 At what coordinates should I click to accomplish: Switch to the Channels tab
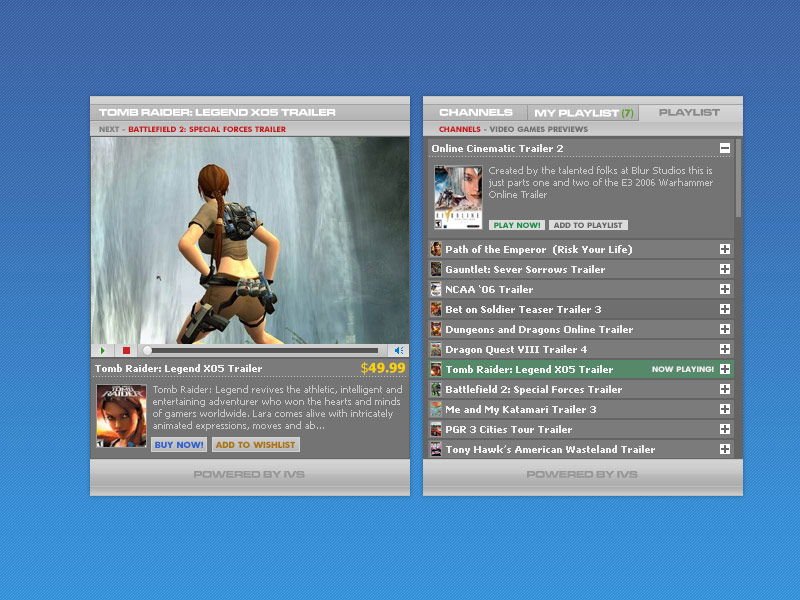pos(475,113)
